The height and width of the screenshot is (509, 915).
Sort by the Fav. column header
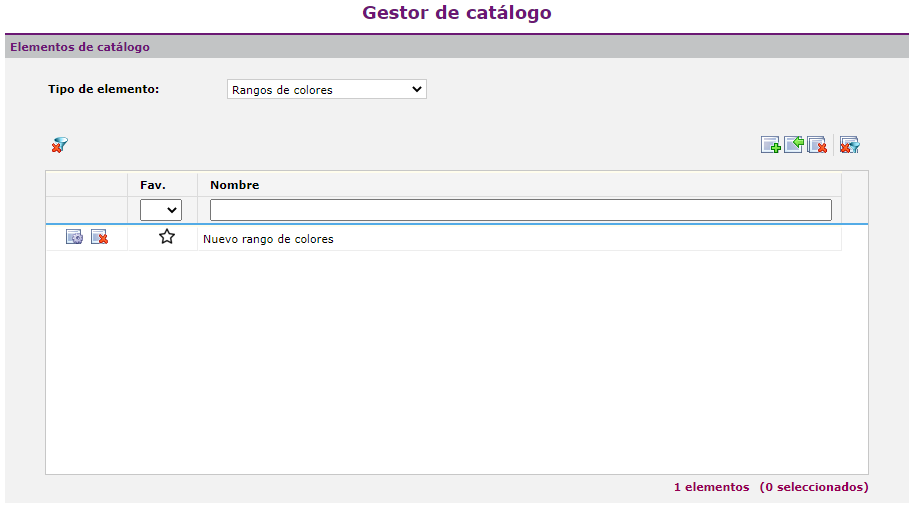(153, 185)
